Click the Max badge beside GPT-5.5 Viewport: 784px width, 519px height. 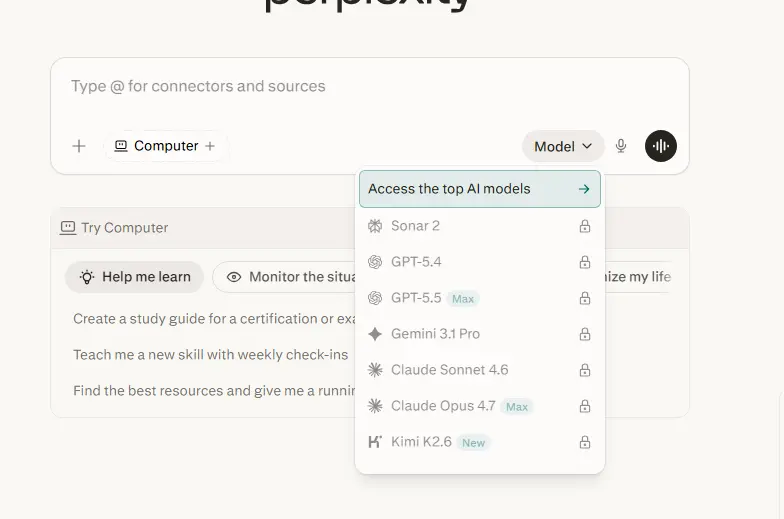462,299
